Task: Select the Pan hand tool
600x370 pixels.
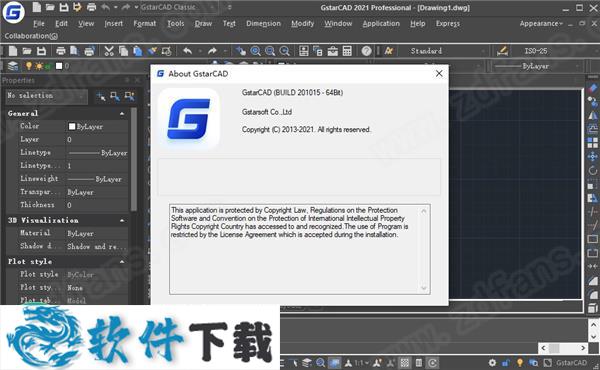Action: point(241,51)
